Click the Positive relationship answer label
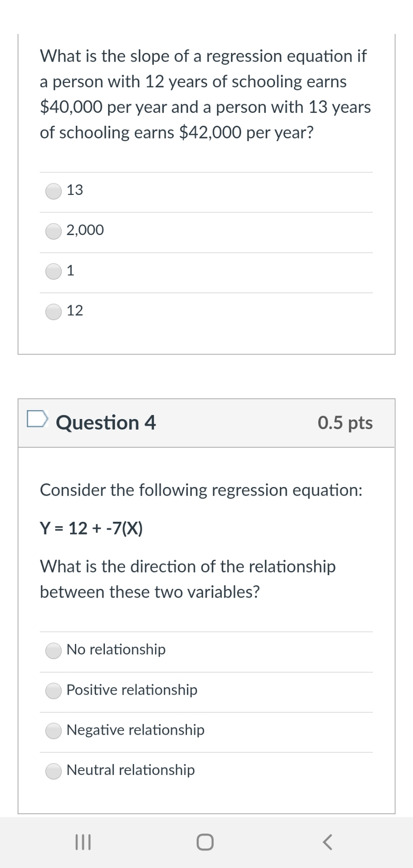Viewport: 413px width, 868px height. point(132,689)
